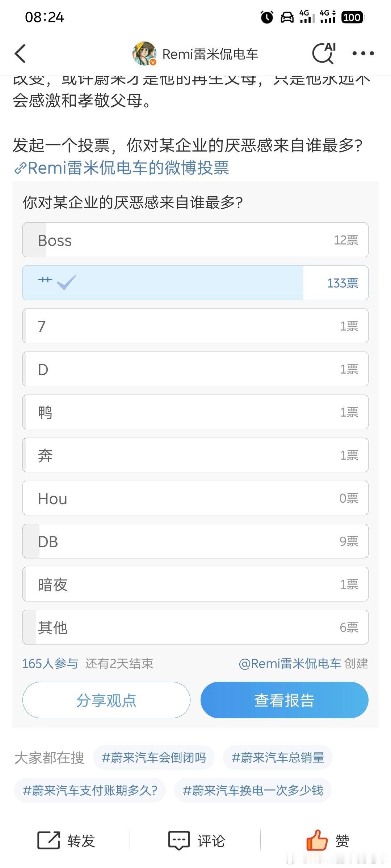391x868 pixels.
Task: Select the checked 艹 poll option
Action: click(195, 283)
